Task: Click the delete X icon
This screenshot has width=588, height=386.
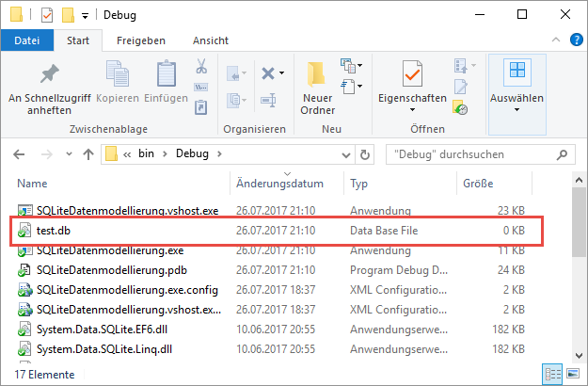Action: [x=268, y=73]
